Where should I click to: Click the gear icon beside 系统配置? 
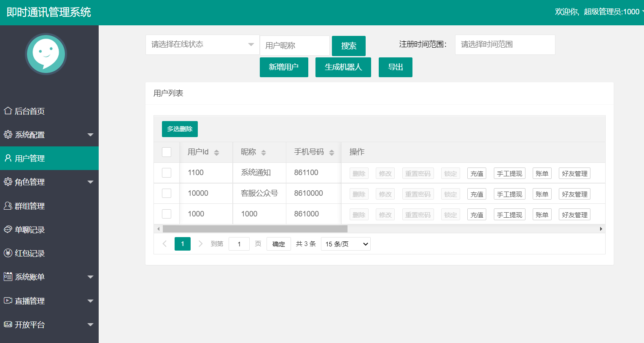click(8, 135)
